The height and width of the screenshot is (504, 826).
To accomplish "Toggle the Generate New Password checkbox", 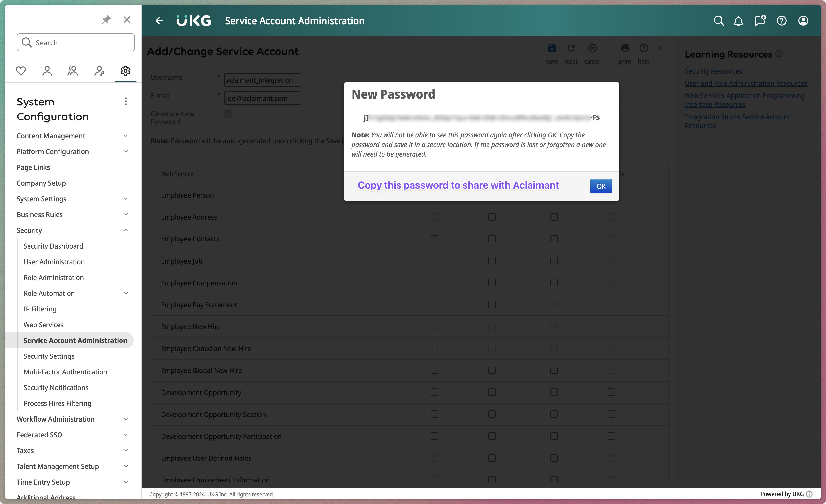I will point(228,114).
